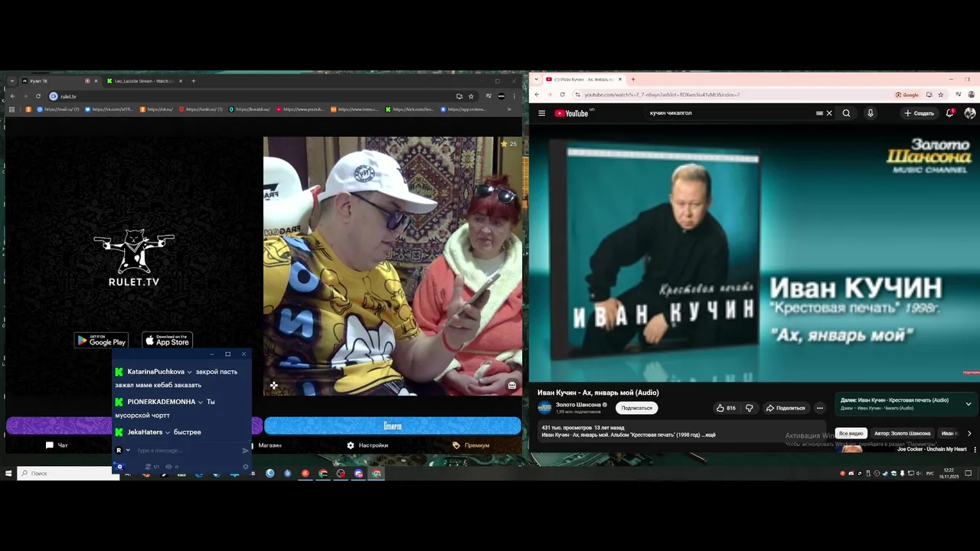This screenshot has height=551, width=980.
Task: Open the Золото Шансона channel name link
Action: tap(578, 405)
